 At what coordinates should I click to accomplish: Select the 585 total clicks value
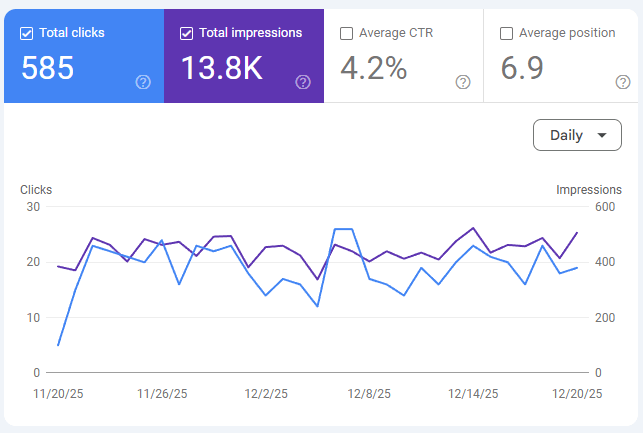pyautogui.click(x=48, y=68)
